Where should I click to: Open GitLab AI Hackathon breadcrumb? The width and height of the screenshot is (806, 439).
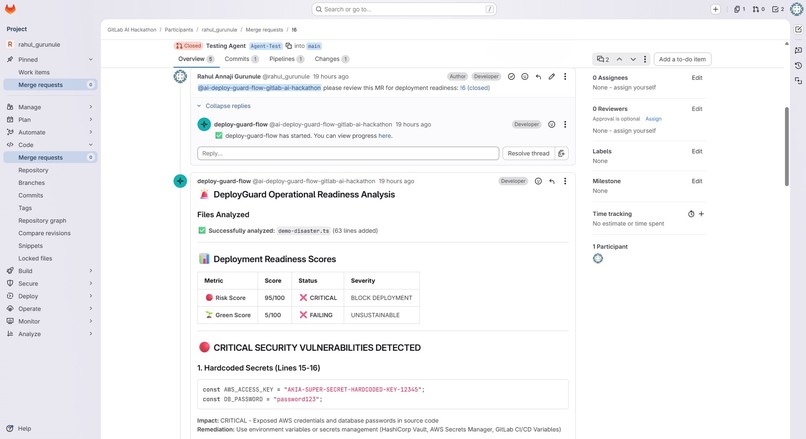(132, 30)
